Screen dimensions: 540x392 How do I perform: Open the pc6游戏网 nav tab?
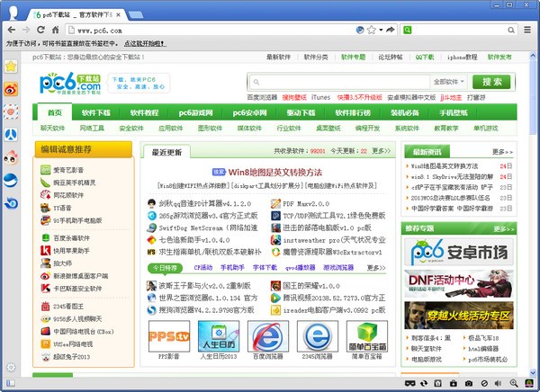[x=195, y=112]
